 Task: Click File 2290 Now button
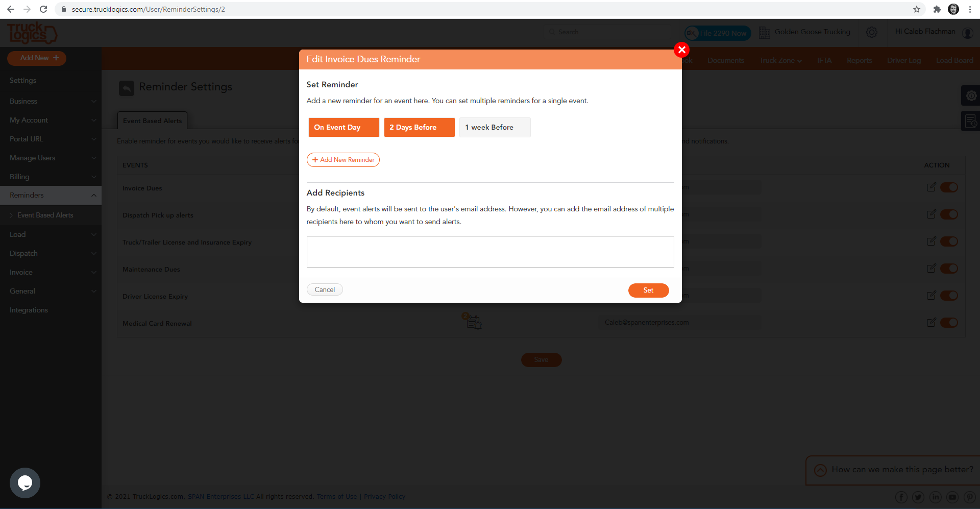718,33
